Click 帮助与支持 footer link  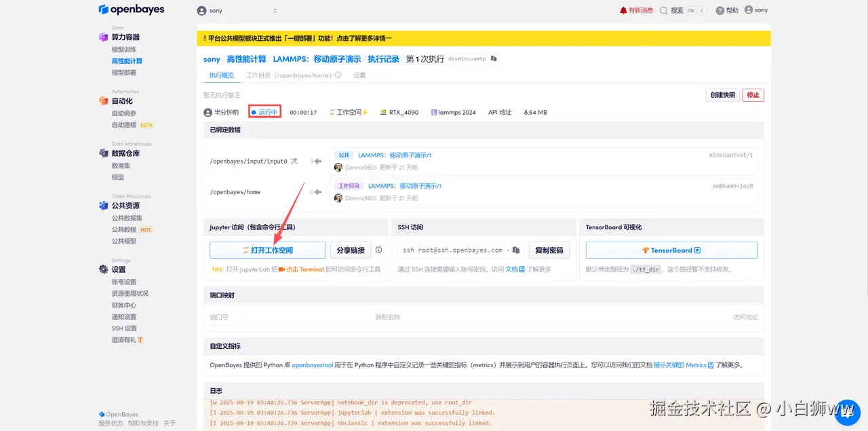click(143, 424)
